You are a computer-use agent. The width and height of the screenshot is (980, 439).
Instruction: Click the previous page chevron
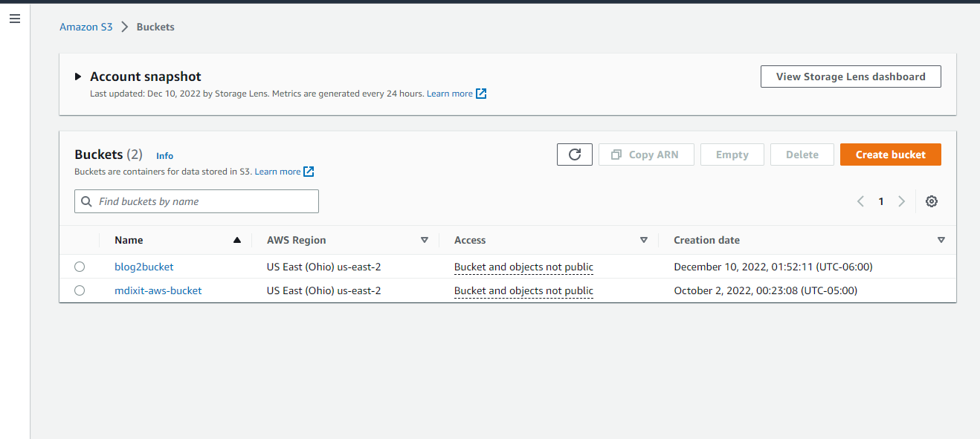click(x=860, y=201)
